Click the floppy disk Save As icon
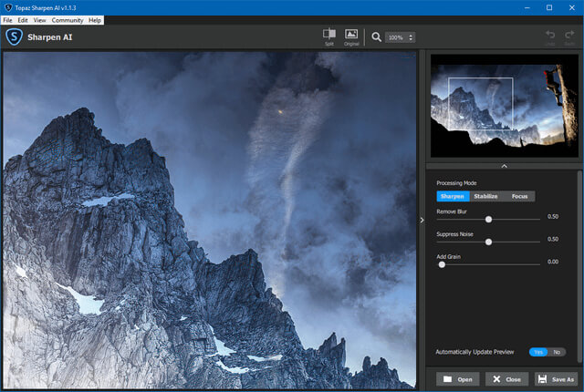 [x=542, y=379]
